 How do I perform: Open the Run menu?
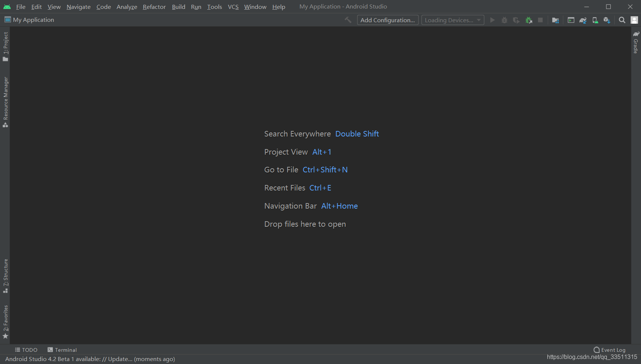pos(196,7)
